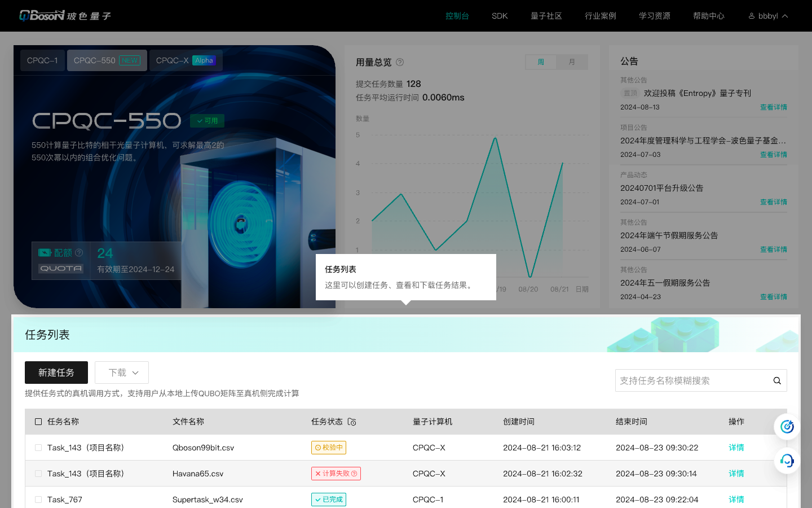Image resolution: width=812 pixels, height=508 pixels.
Task: Open 查看详情 for 五一假期服务公告
Action: [x=774, y=297]
